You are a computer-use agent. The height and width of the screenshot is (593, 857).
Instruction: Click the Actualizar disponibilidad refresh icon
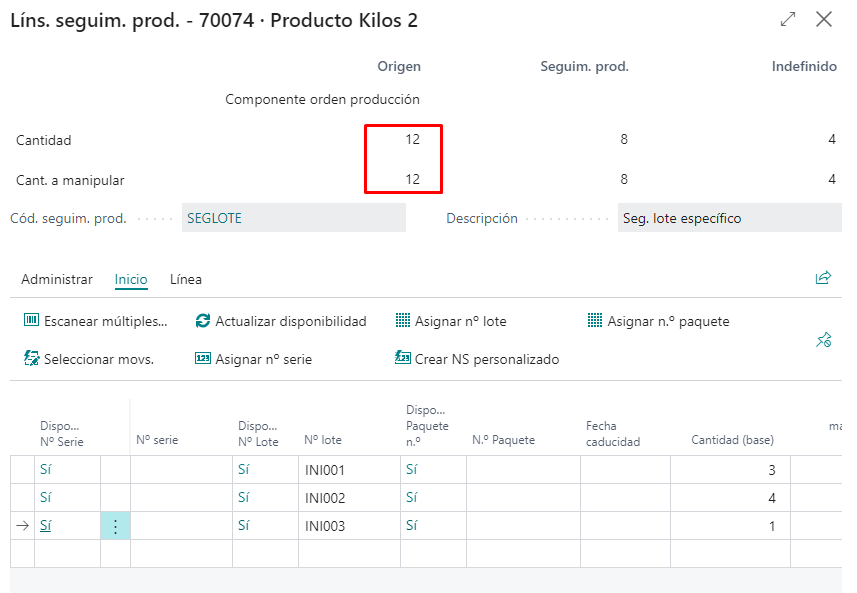tap(203, 321)
